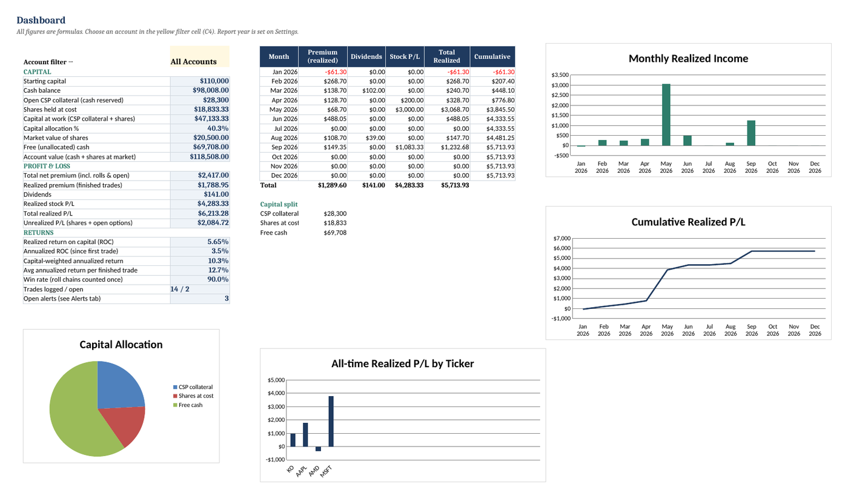Click the Cumulative Realized P/L chart title
Viewport: 848px width, 504px height.
point(688,222)
